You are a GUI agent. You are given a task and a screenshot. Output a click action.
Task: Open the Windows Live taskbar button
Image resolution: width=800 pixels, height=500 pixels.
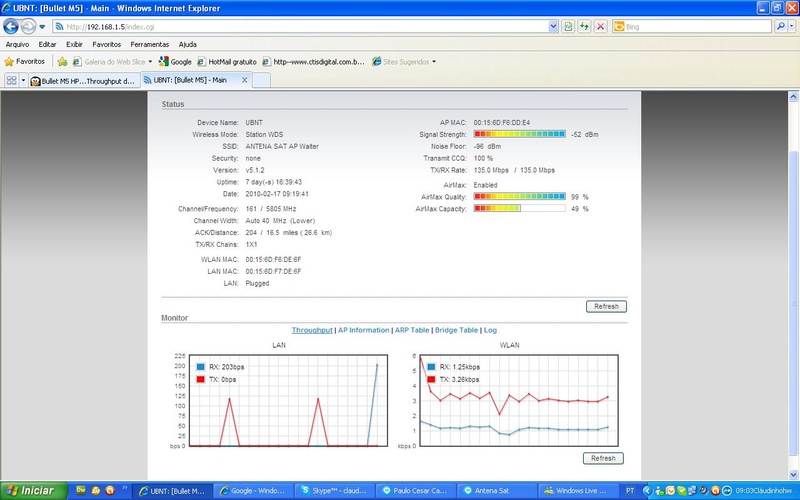point(579,491)
